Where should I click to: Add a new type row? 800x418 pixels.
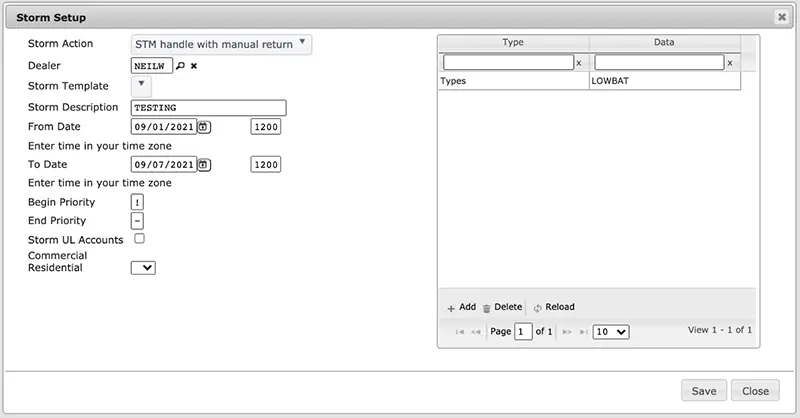click(x=462, y=307)
